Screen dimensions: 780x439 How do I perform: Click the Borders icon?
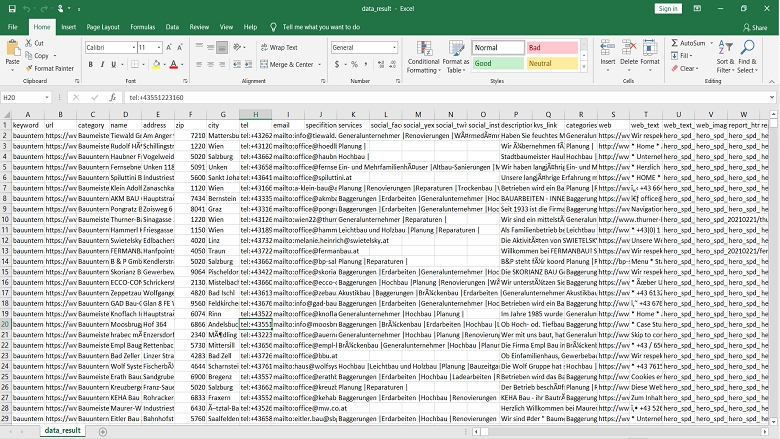[135, 64]
